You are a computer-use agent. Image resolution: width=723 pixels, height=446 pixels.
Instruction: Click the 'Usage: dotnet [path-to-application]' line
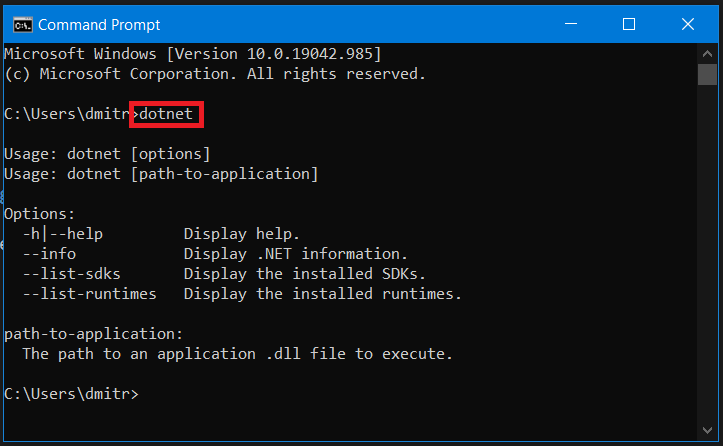161,174
